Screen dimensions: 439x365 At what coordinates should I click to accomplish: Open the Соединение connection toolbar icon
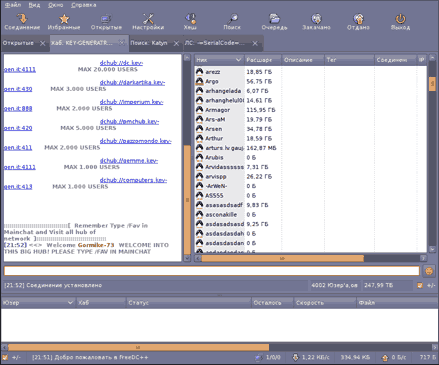point(22,19)
